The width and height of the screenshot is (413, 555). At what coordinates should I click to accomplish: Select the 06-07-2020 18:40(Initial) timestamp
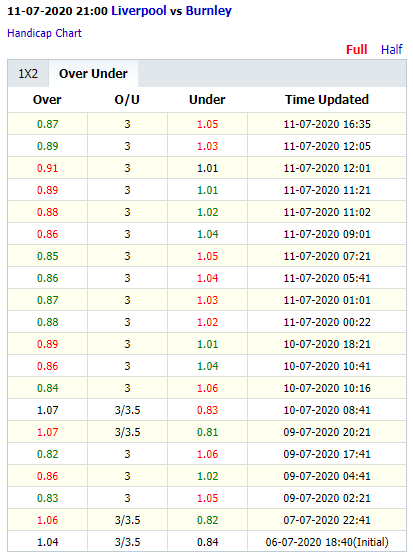(327, 542)
